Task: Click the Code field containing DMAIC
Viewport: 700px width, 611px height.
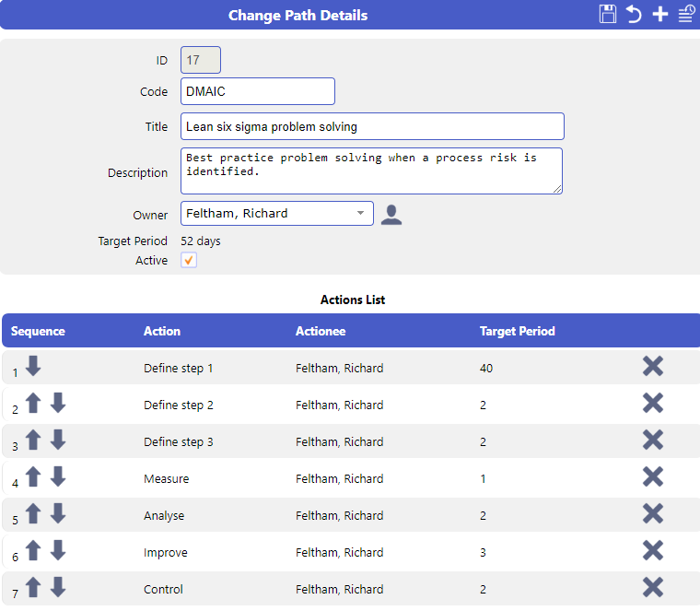Action: [x=258, y=91]
